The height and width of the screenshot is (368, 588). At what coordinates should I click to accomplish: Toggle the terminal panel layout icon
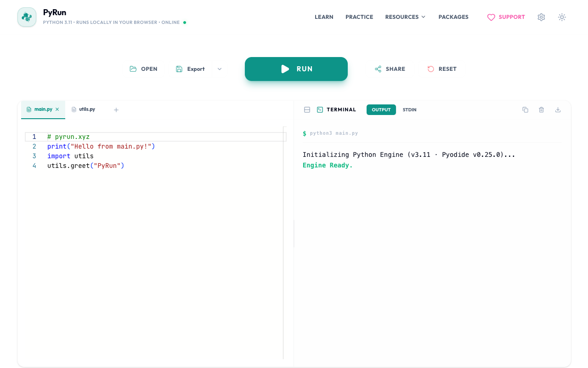click(x=307, y=109)
